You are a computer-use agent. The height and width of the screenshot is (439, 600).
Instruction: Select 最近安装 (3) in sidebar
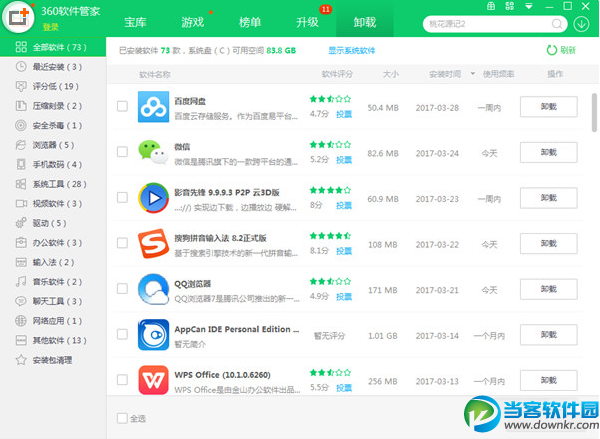pyautogui.click(x=53, y=67)
